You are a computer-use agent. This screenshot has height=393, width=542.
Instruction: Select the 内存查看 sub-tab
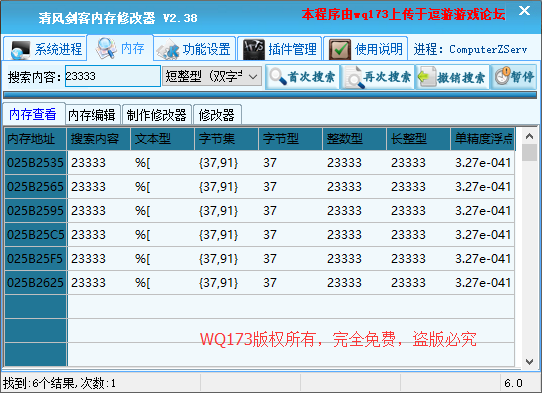tap(33, 114)
